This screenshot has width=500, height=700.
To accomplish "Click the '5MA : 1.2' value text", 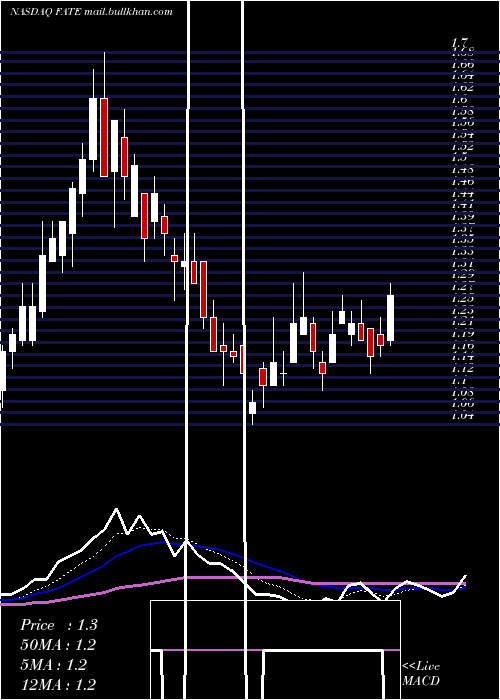I will click(53, 665).
